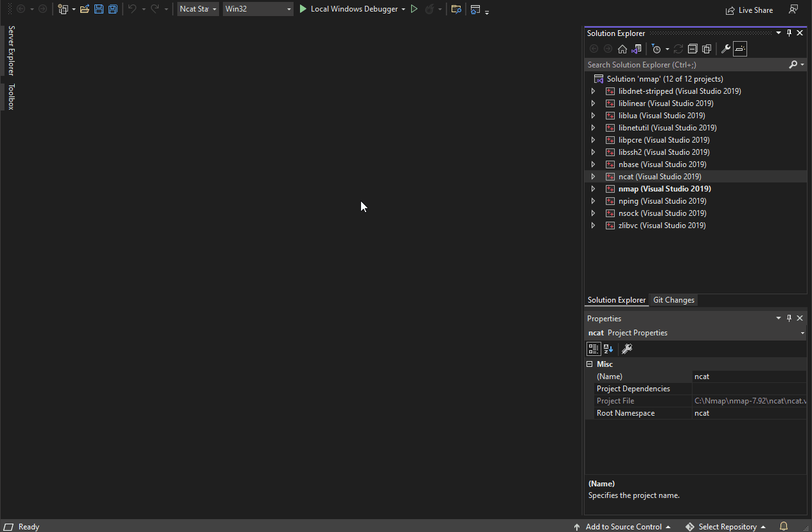Click Property Pages wrench in Properties panel
The width and height of the screenshot is (812, 532).
[x=627, y=349]
